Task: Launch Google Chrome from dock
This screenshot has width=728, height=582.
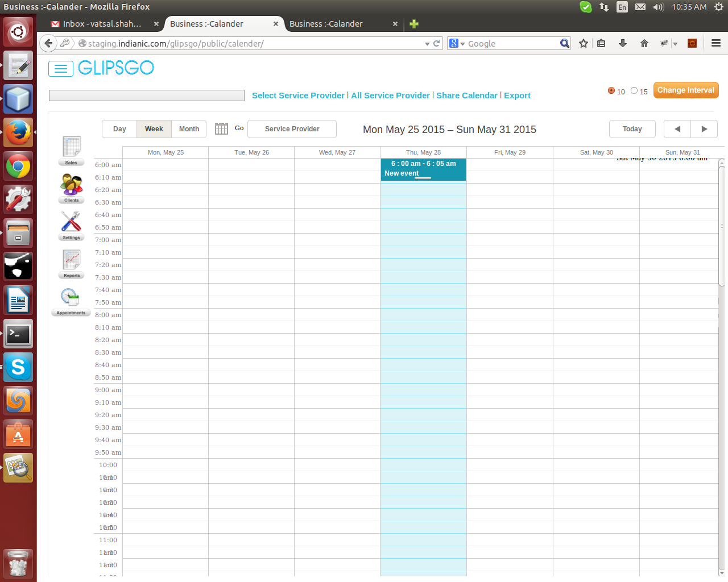Action: pyautogui.click(x=18, y=167)
